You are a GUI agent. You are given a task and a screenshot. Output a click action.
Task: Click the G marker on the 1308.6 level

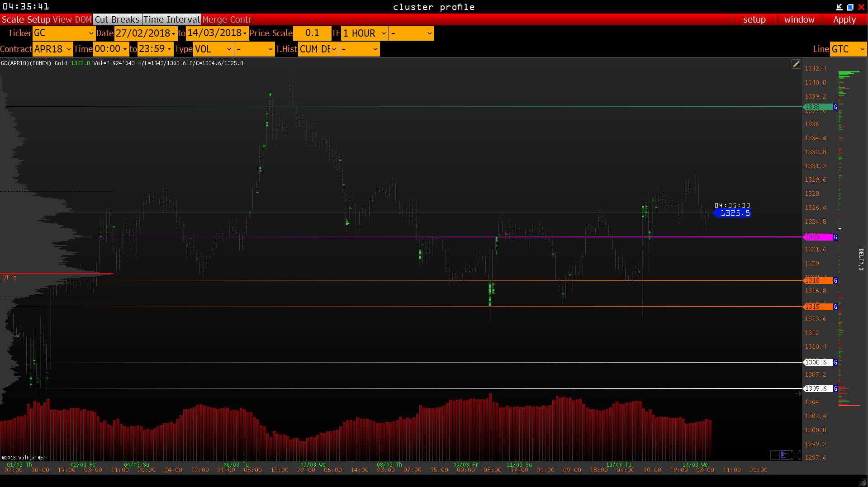click(835, 363)
